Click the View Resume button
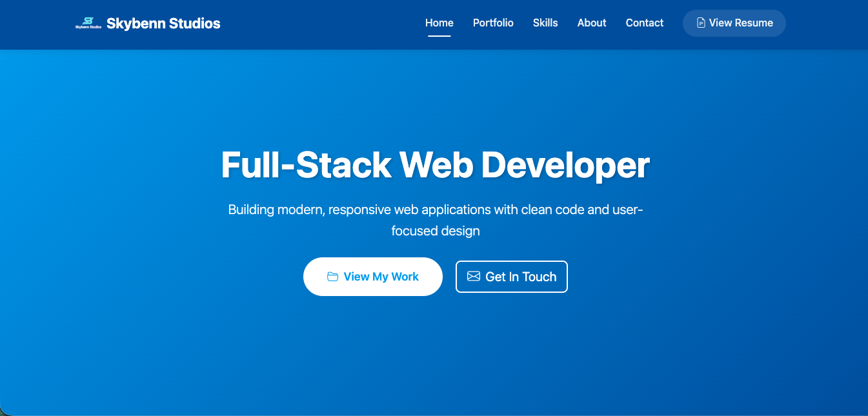This screenshot has width=868, height=416. [734, 23]
